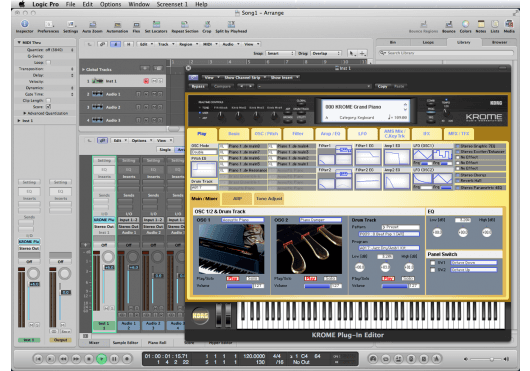530x371 pixels.
Task: Click the Record transport button
Action: coord(127,358)
